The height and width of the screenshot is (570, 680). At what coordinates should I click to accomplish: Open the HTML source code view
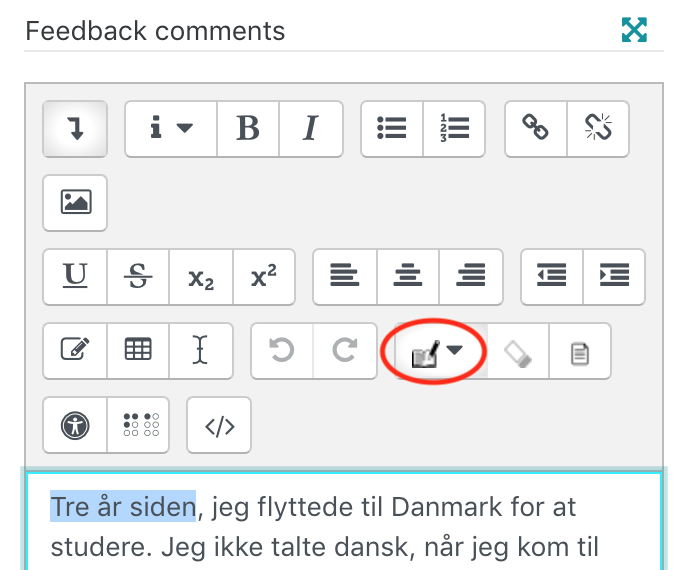pos(219,425)
